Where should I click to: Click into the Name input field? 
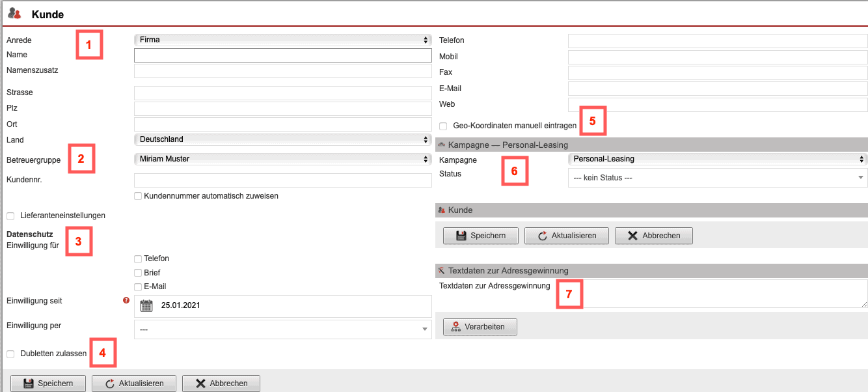(x=282, y=55)
